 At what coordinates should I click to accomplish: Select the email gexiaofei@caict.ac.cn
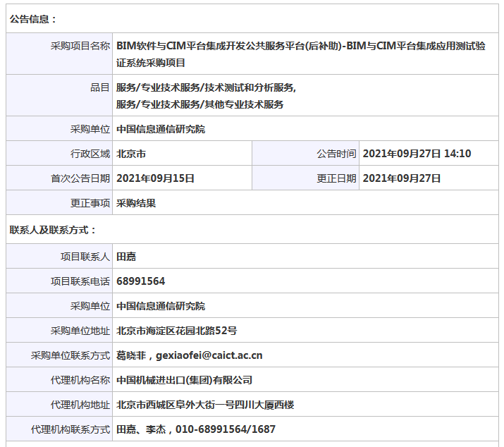point(209,355)
